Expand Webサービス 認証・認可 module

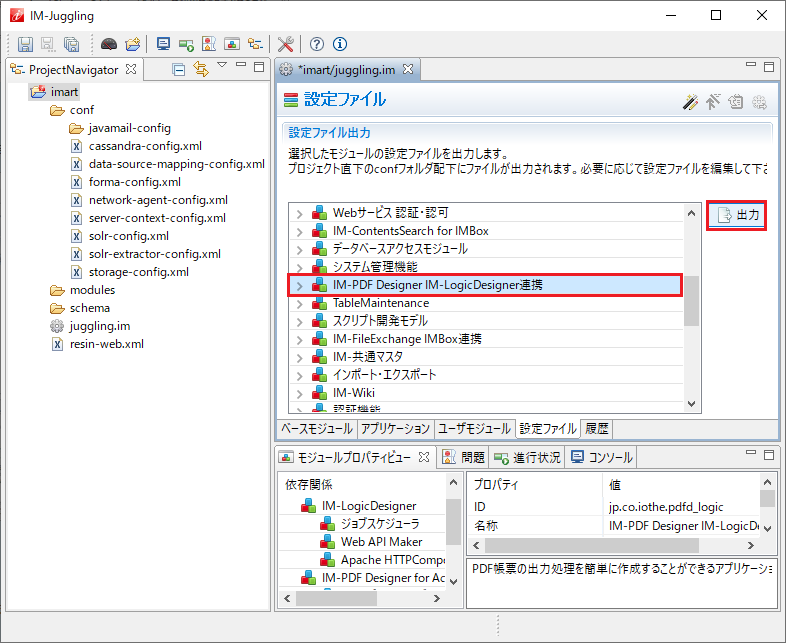300,214
